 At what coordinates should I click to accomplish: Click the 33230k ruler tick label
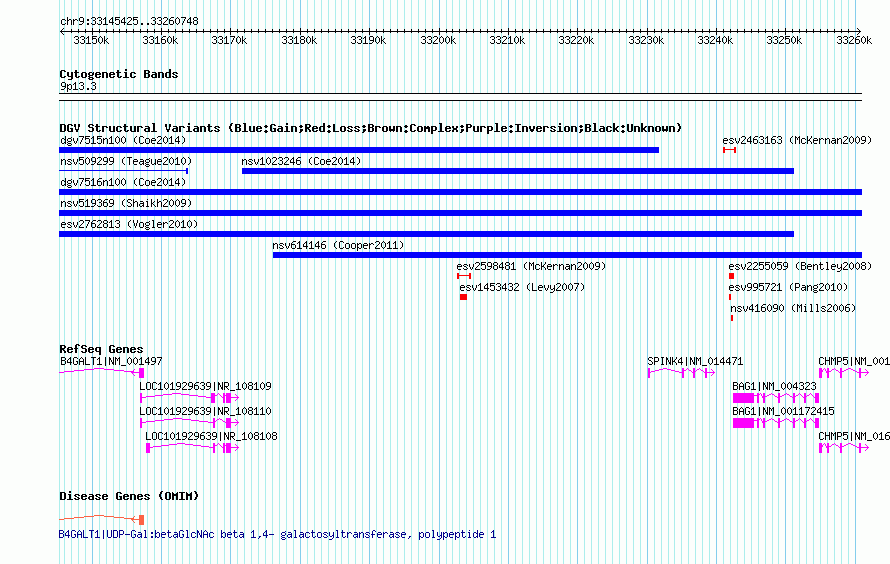(646, 40)
